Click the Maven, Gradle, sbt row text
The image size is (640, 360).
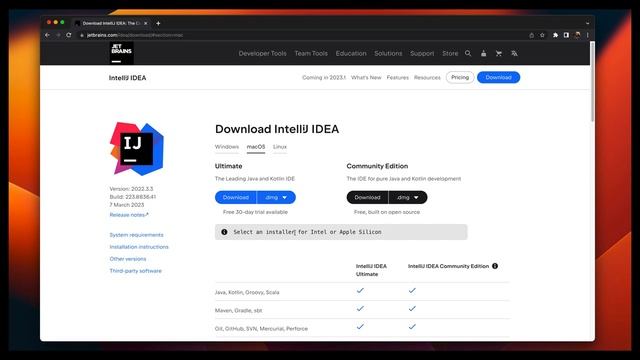(x=238, y=311)
